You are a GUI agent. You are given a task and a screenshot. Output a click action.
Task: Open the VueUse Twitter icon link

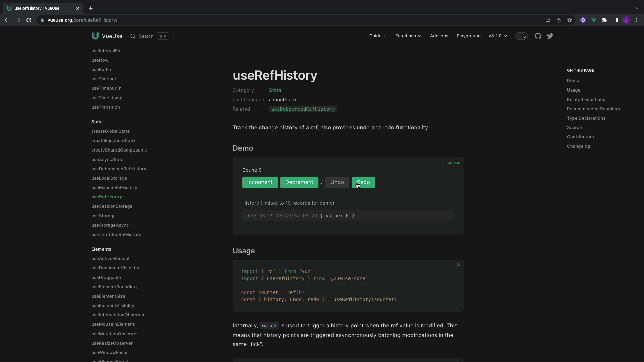[550, 36]
